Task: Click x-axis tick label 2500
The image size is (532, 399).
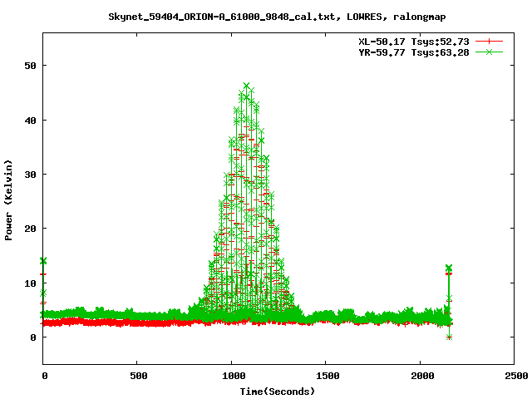Action: (516, 376)
